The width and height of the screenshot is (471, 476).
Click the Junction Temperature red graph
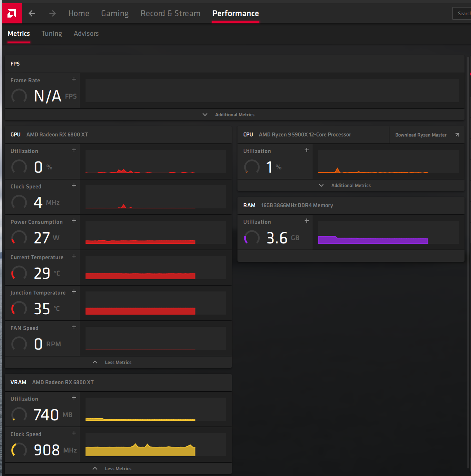point(156,303)
